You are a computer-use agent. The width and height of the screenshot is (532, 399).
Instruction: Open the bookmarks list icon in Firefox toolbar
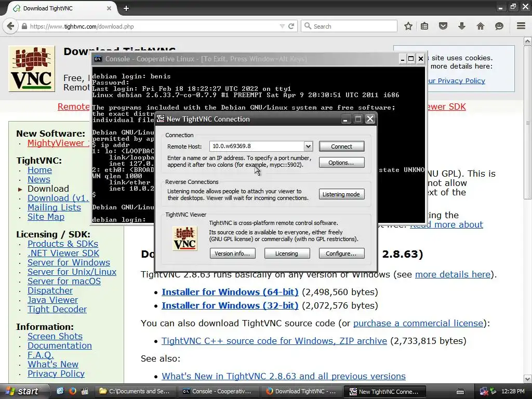(424, 26)
